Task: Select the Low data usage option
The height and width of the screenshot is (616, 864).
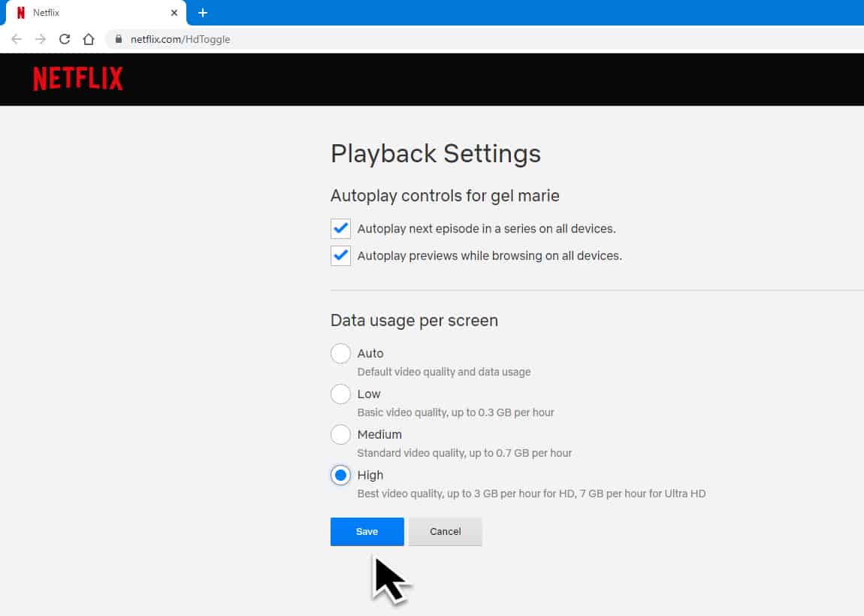Action: [x=340, y=394]
